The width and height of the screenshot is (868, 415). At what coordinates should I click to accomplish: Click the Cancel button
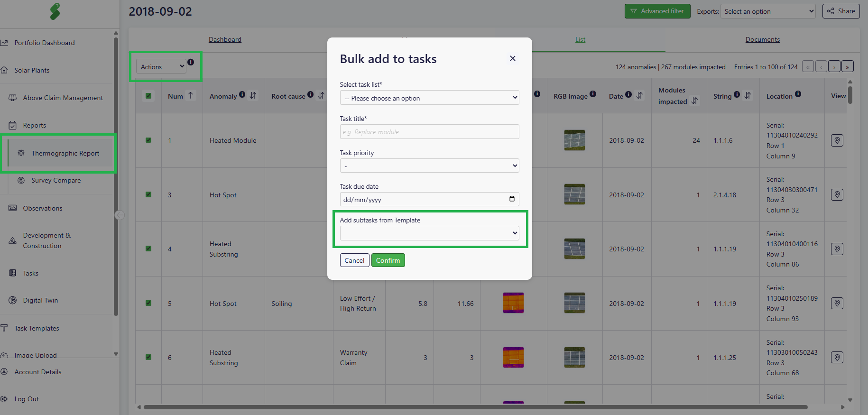pyautogui.click(x=354, y=260)
